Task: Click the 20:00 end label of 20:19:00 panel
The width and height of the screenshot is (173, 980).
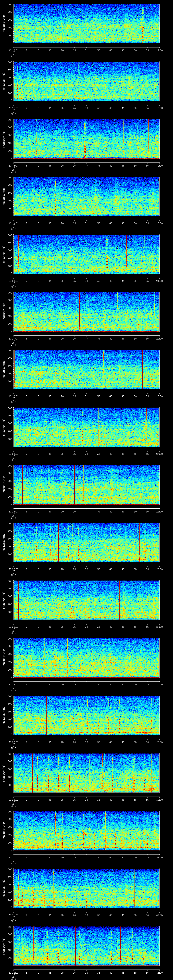Action: click(x=159, y=223)
